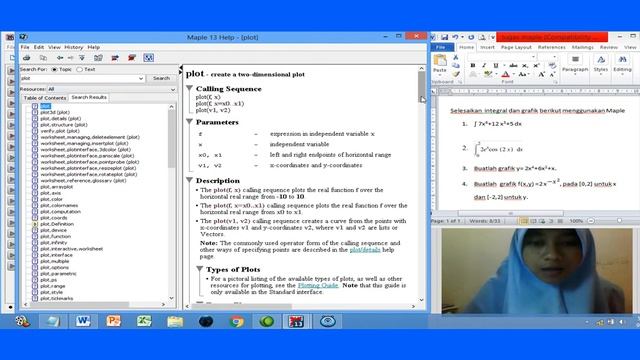The image size is (640, 360).
Task: Collapse the Parameters section
Action: (189, 122)
